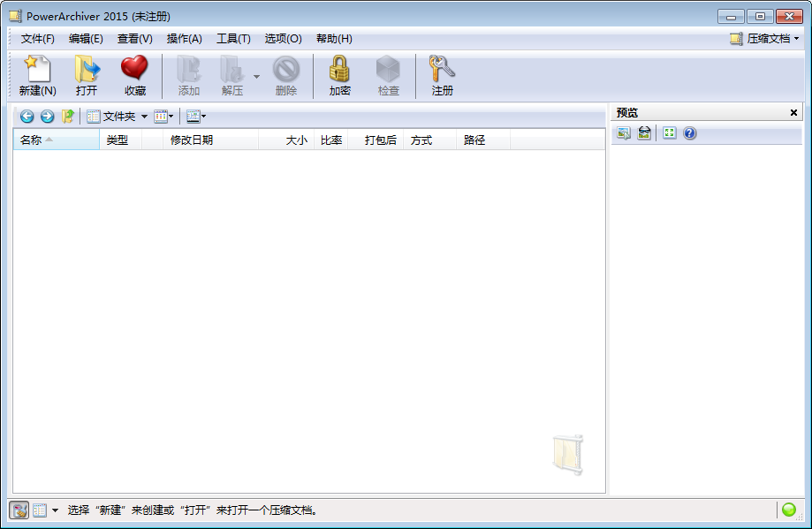812x529 pixels.
Task: Open the 文件(F) menu
Action: click(x=38, y=39)
